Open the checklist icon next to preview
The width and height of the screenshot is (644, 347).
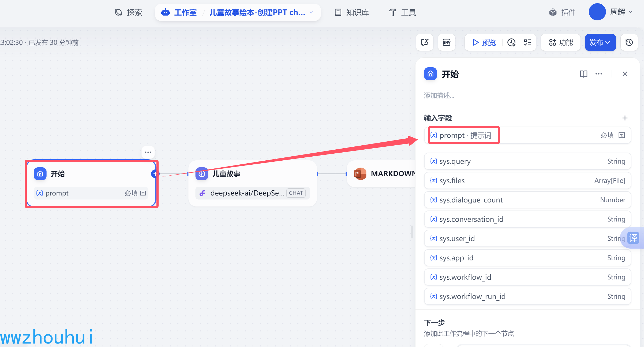tap(527, 42)
